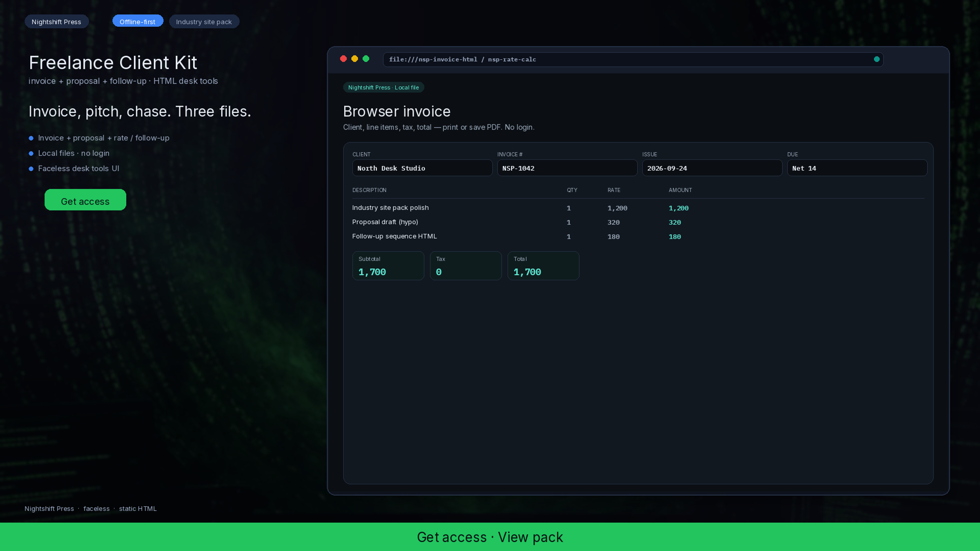Click the red window dot

tap(343, 59)
